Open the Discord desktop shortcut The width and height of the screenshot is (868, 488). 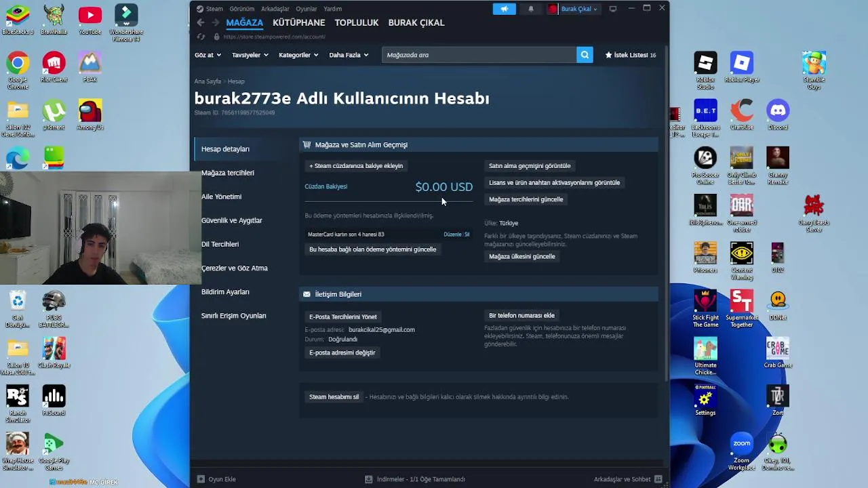pyautogui.click(x=778, y=115)
